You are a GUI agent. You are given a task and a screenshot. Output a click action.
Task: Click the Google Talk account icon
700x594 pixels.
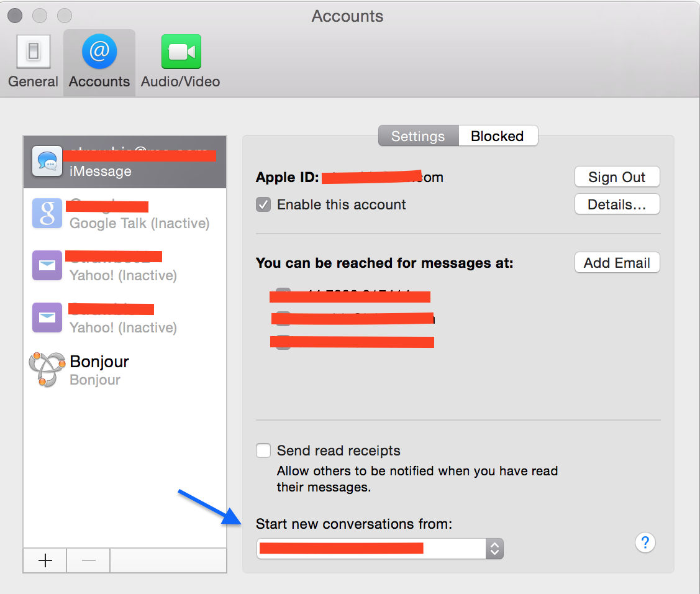(47, 213)
